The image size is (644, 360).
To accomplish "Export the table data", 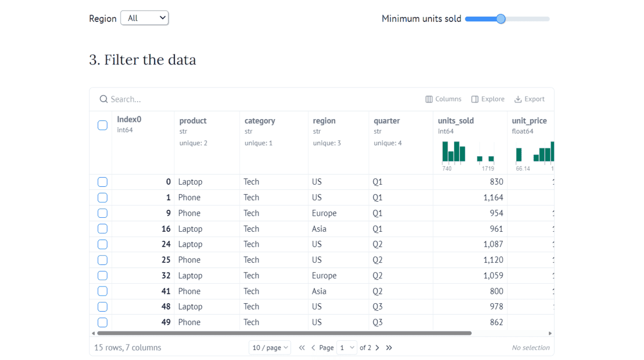I will point(530,99).
